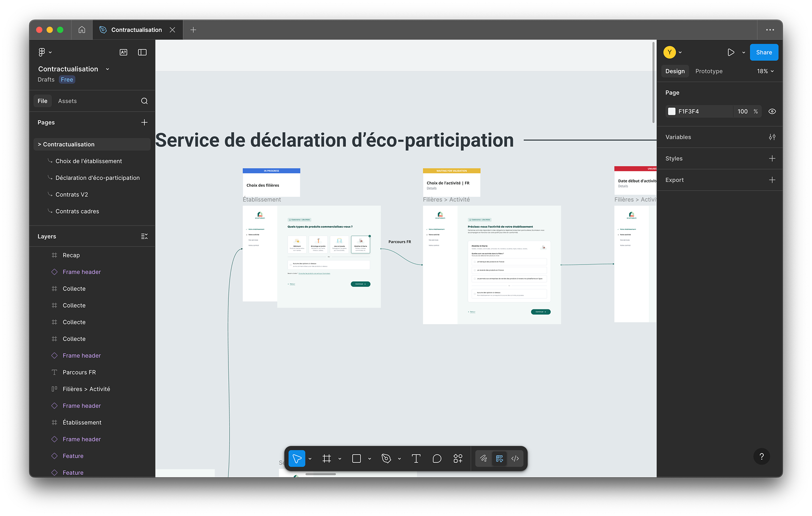Image resolution: width=812 pixels, height=516 pixels.
Task: Open the 18% zoom dropdown
Action: (765, 71)
